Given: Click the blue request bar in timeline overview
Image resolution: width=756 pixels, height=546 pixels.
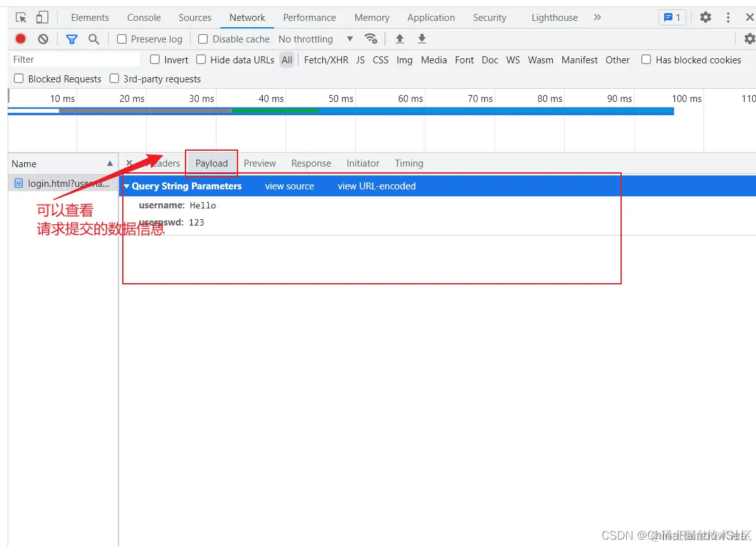Looking at the screenshot, I should pos(341,111).
